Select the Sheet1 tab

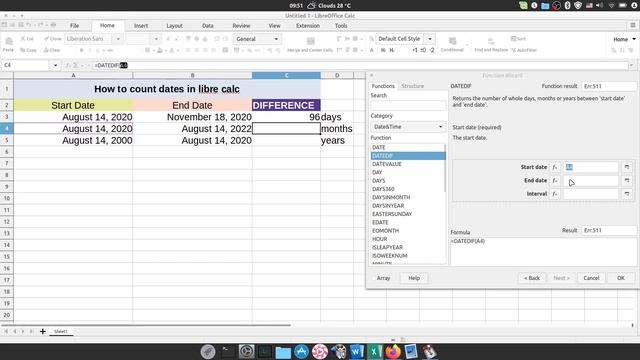pos(61,331)
